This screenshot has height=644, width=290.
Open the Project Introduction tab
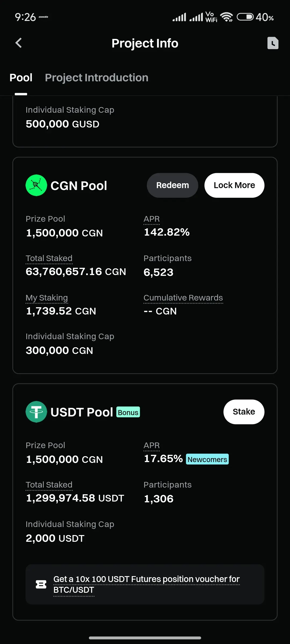pyautogui.click(x=97, y=78)
